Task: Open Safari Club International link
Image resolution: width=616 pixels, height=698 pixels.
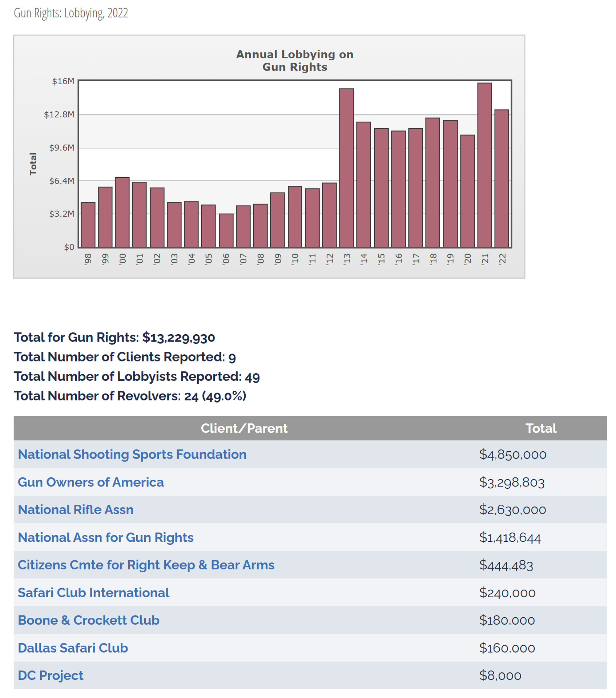Action: (x=93, y=593)
